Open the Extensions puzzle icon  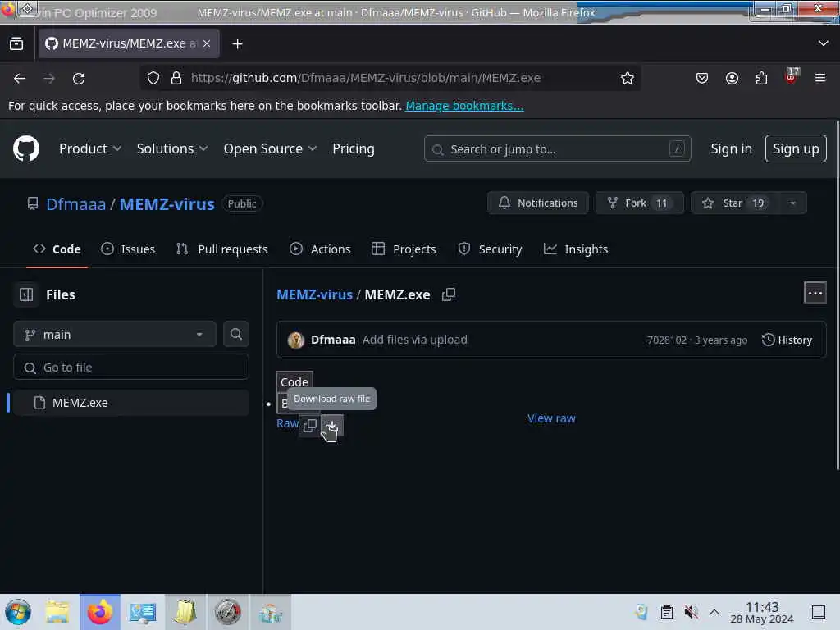(x=761, y=78)
